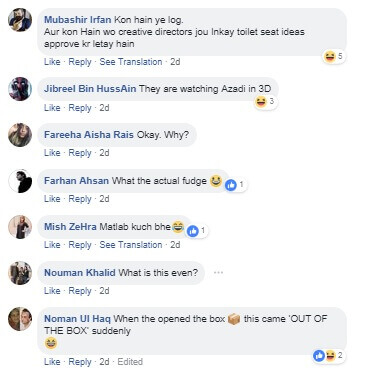Click the thumbs-up icon beside Mish ZeHra's comment
The height and width of the screenshot is (372, 374).
point(192,231)
